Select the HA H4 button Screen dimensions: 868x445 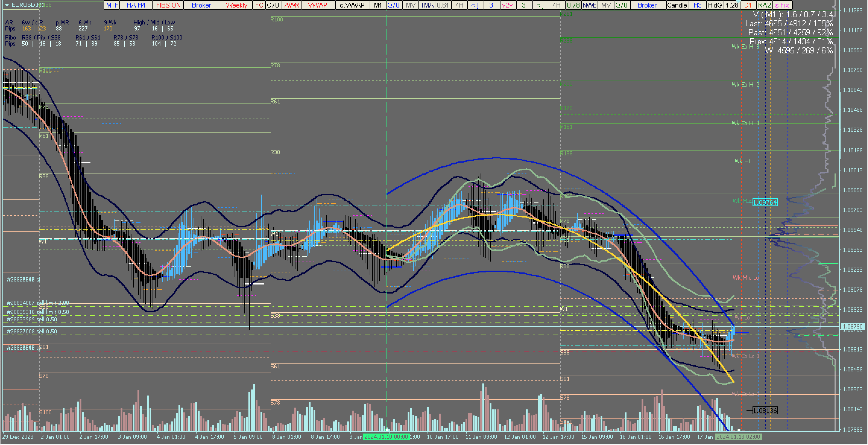tap(136, 5)
